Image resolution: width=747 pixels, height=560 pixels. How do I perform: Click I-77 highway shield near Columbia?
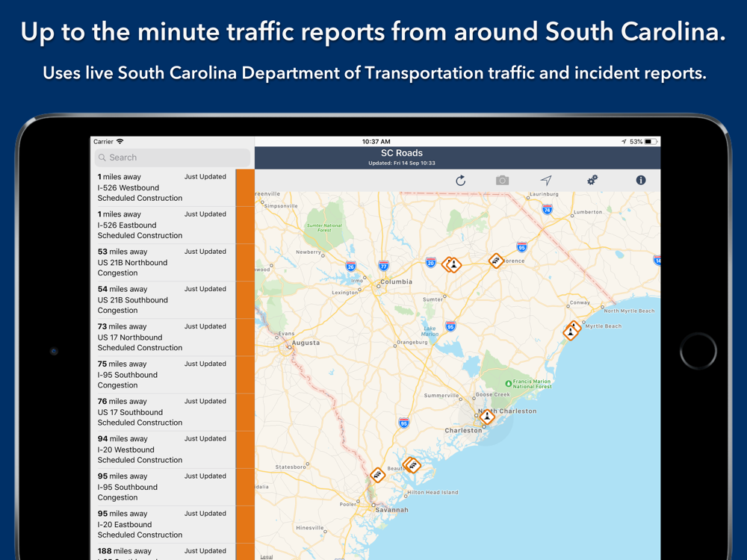(x=383, y=266)
